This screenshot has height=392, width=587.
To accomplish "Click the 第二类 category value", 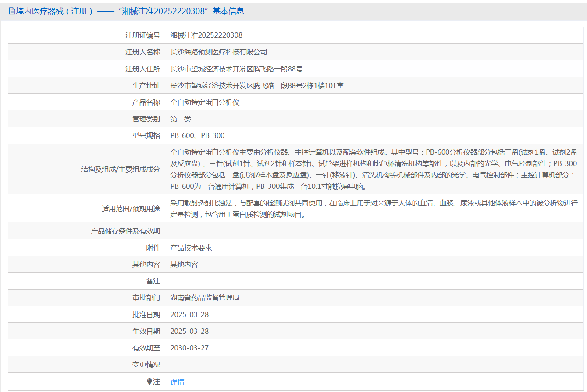I will tap(181, 119).
